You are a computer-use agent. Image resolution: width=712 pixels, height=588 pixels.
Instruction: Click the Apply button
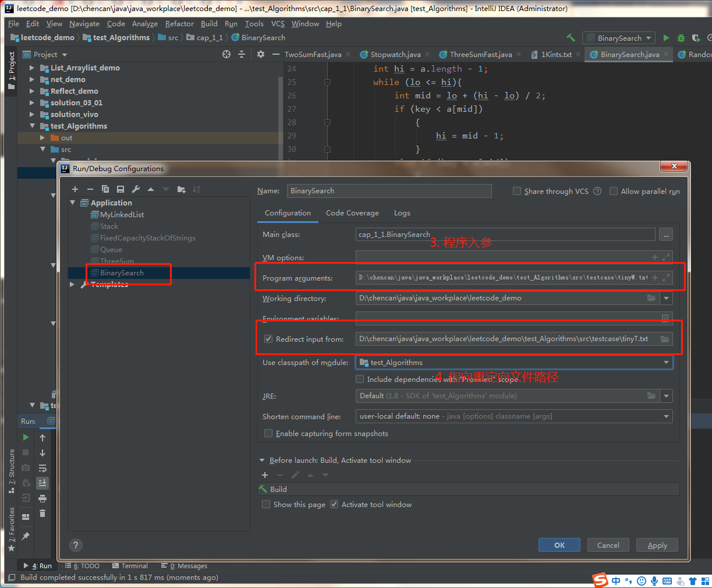point(657,546)
